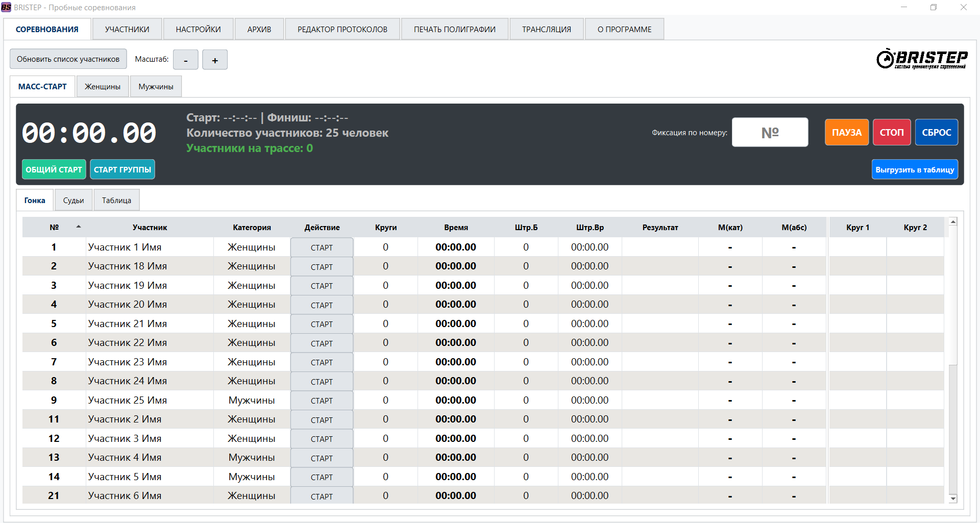Click СТАРТ ГРУППЫ to start a group
The image size is (980, 523).
click(122, 169)
